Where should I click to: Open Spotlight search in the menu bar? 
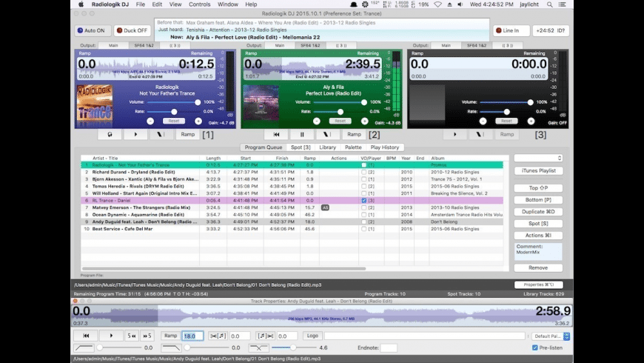[x=549, y=4]
